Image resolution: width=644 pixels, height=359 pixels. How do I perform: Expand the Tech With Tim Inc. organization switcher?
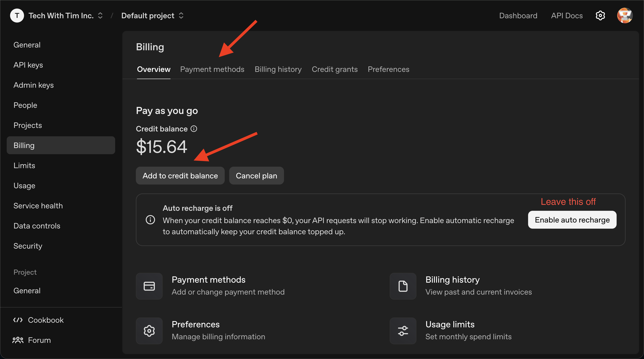coord(66,15)
